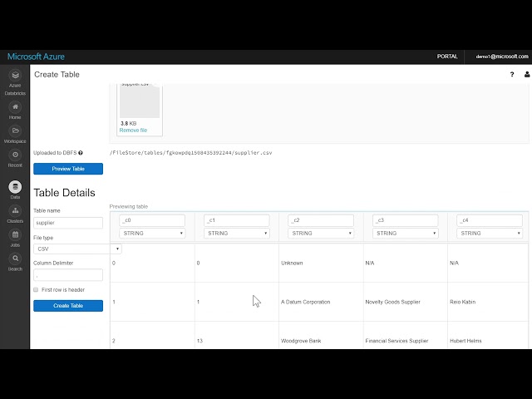Open the demo1@microsoft.com account menu
Image resolution: width=532 pixels, height=399 pixels.
[x=502, y=57]
